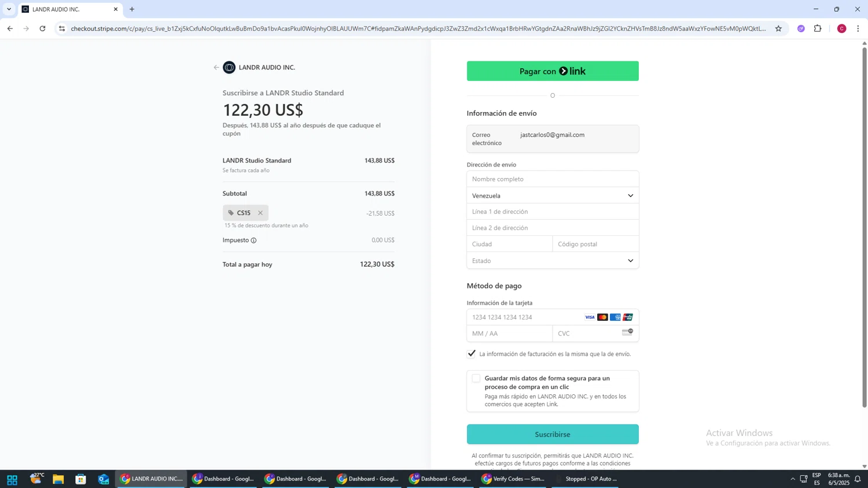868x488 pixels.
Task: Open a new browser tab
Action: click(132, 9)
